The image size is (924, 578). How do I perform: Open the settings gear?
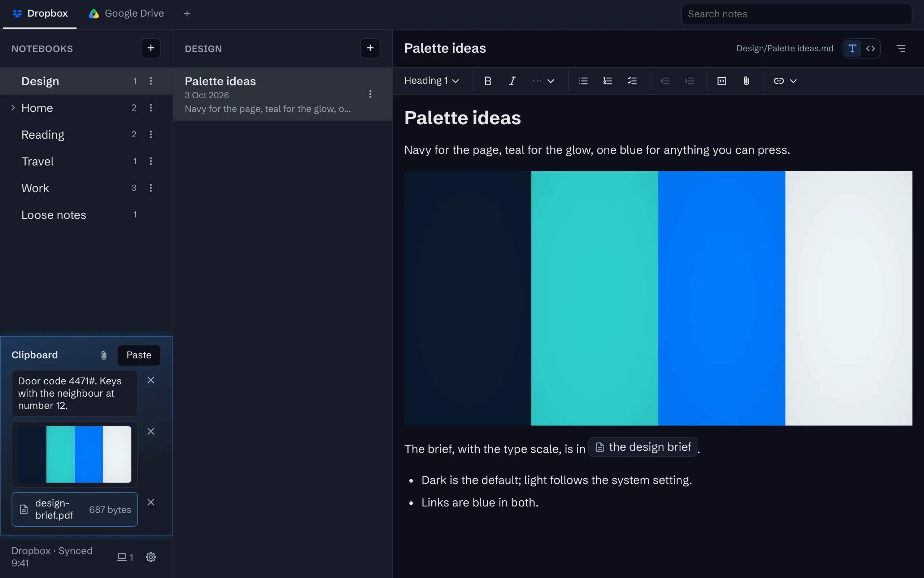point(151,557)
